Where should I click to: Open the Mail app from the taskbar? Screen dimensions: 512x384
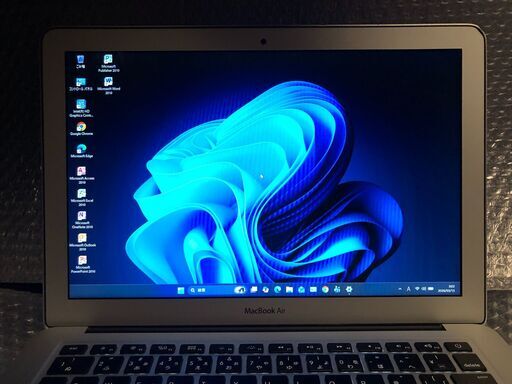[x=313, y=290]
